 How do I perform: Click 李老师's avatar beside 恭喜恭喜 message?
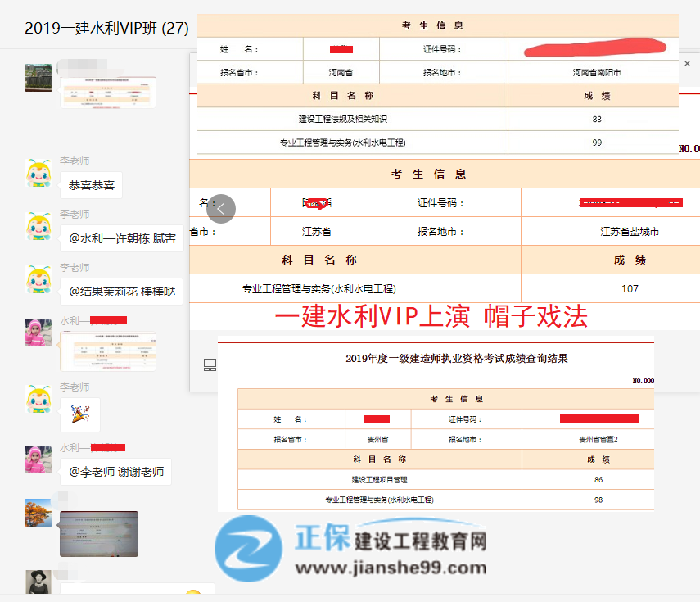(38, 173)
